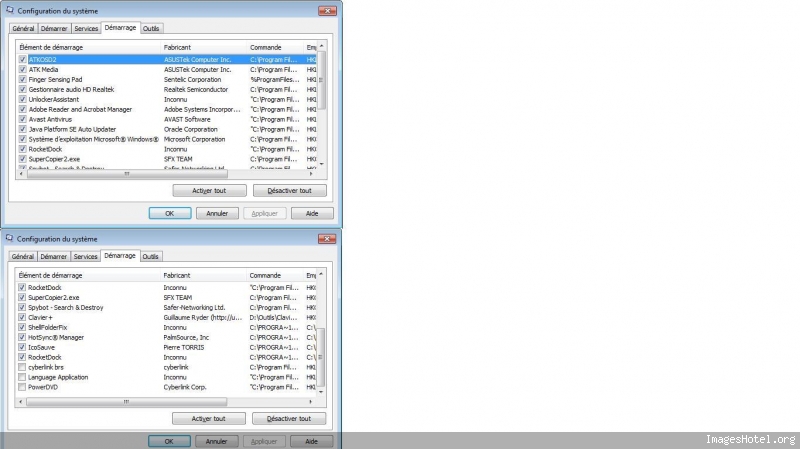
Task: Click Annuler in upper window
Action: 217,213
